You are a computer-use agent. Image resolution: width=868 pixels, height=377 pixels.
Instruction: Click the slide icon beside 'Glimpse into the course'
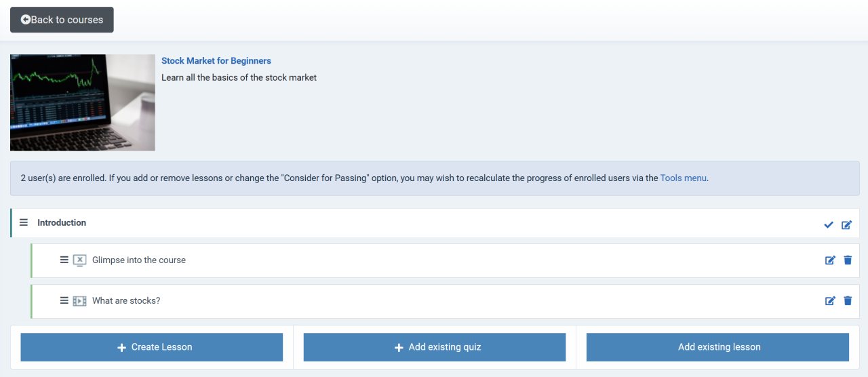[x=79, y=260]
